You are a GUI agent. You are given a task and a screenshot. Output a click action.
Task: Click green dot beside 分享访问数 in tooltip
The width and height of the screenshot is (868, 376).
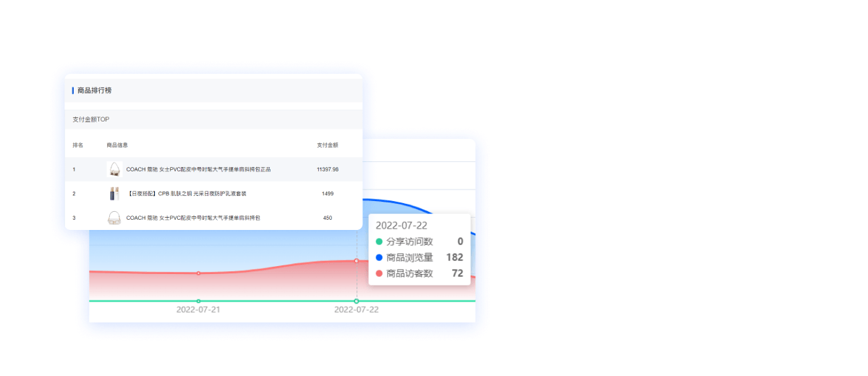pos(379,242)
